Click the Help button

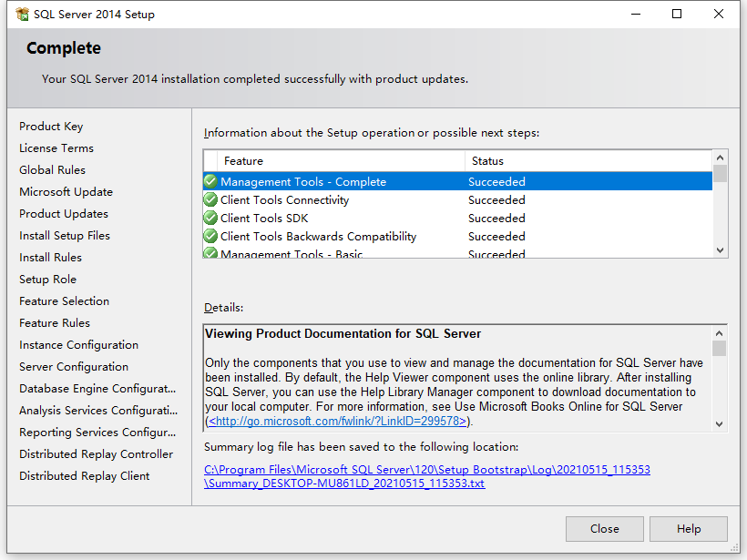689,528
